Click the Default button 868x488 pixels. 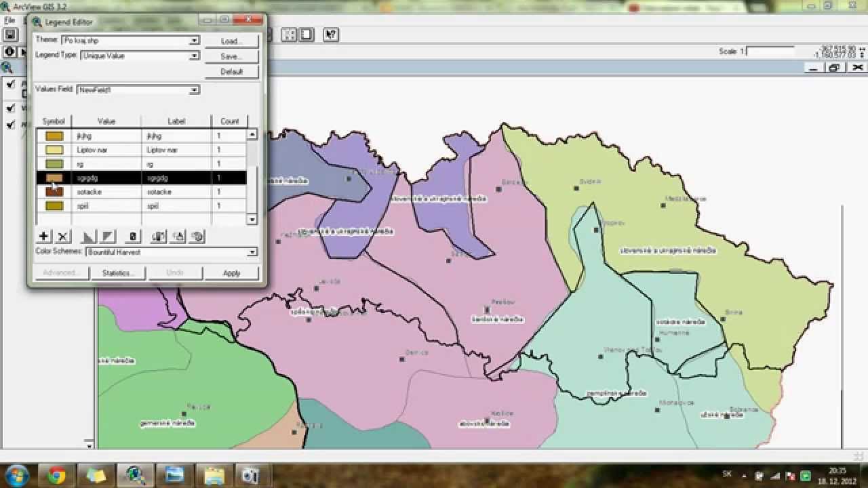coord(231,71)
